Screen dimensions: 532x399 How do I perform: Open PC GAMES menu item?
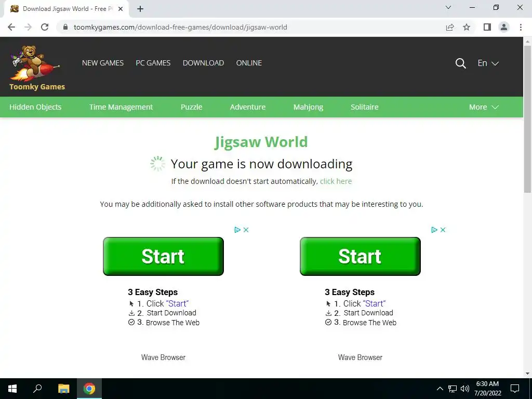pyautogui.click(x=153, y=63)
